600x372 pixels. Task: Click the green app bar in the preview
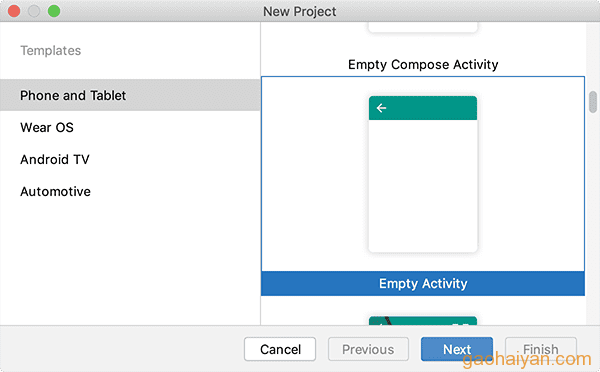pos(423,108)
